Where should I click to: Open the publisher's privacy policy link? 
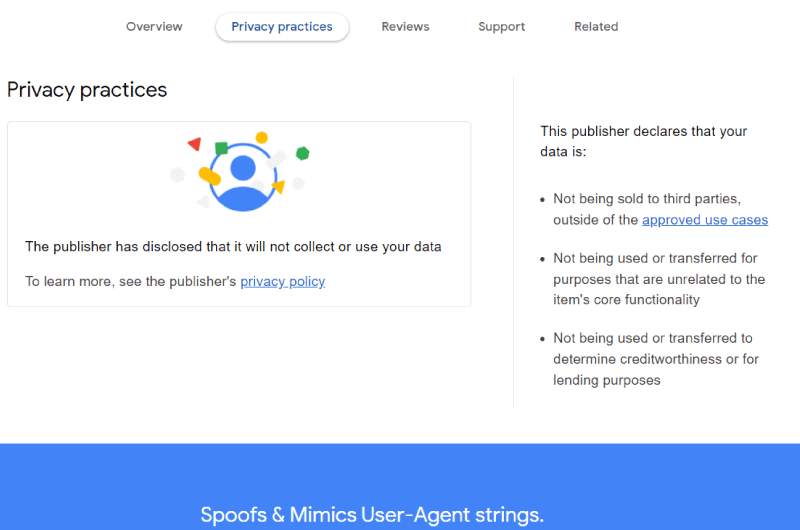[283, 282]
